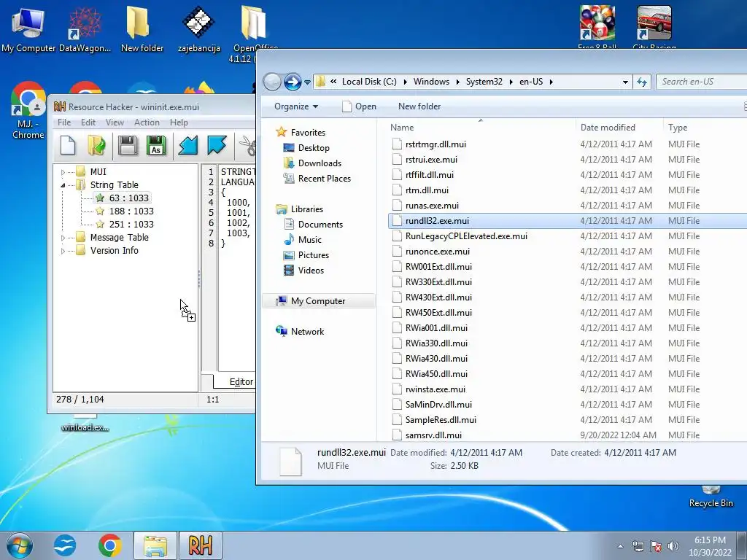
Task: Select My Computer in Explorer sidebar
Action: click(x=318, y=301)
